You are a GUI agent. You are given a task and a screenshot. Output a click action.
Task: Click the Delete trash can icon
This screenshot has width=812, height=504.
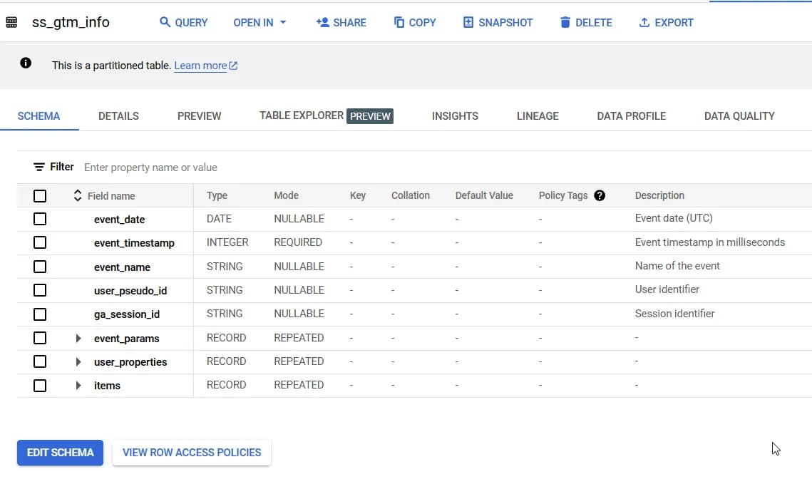tap(565, 22)
